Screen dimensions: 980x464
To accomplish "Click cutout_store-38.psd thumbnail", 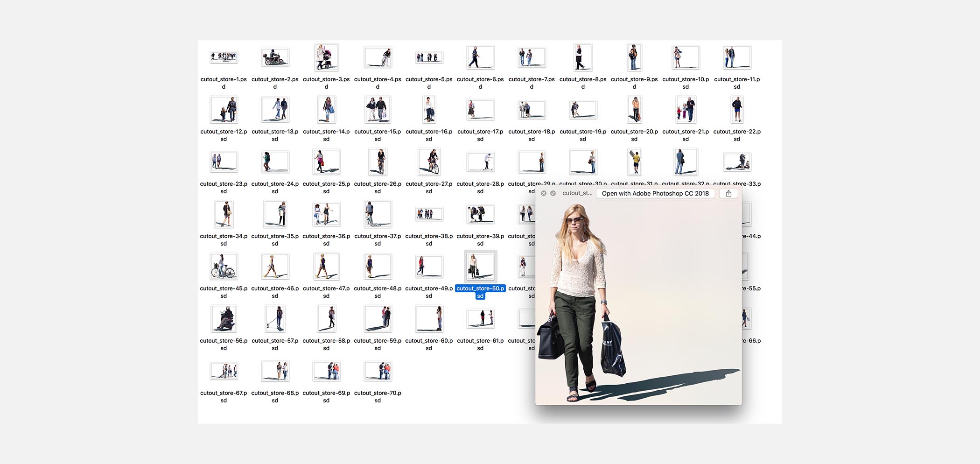I will pos(429,214).
